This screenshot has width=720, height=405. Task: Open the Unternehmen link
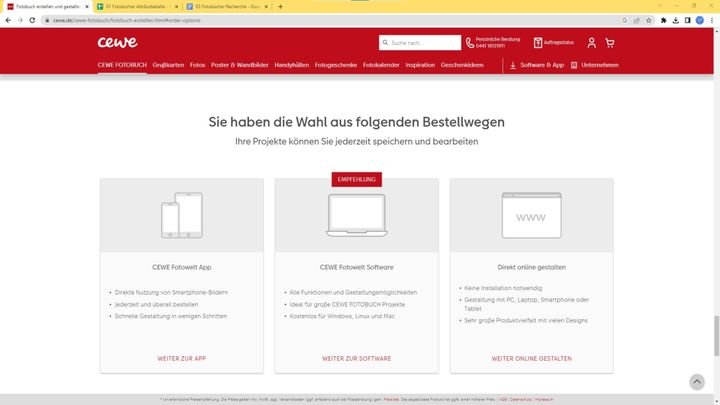tap(595, 65)
